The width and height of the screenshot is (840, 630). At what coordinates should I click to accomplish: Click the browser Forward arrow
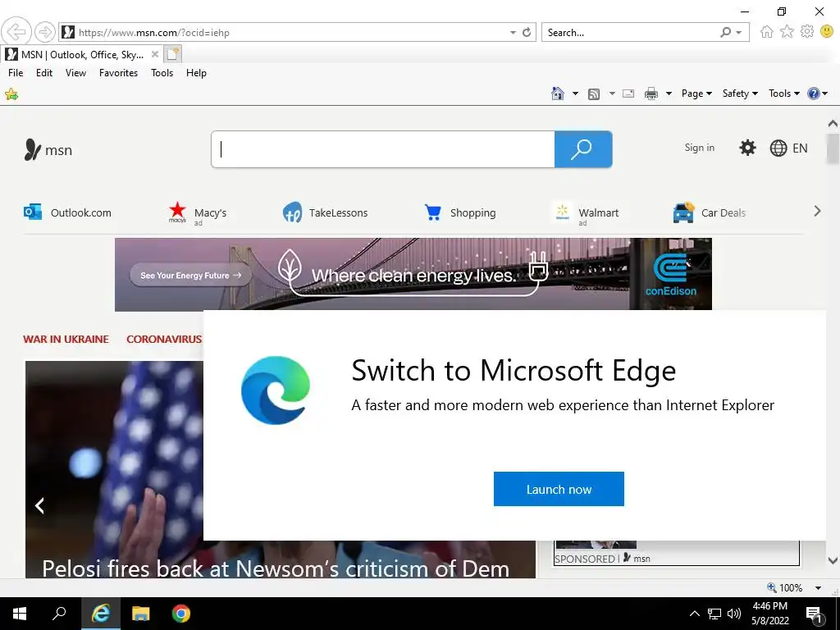(44, 32)
